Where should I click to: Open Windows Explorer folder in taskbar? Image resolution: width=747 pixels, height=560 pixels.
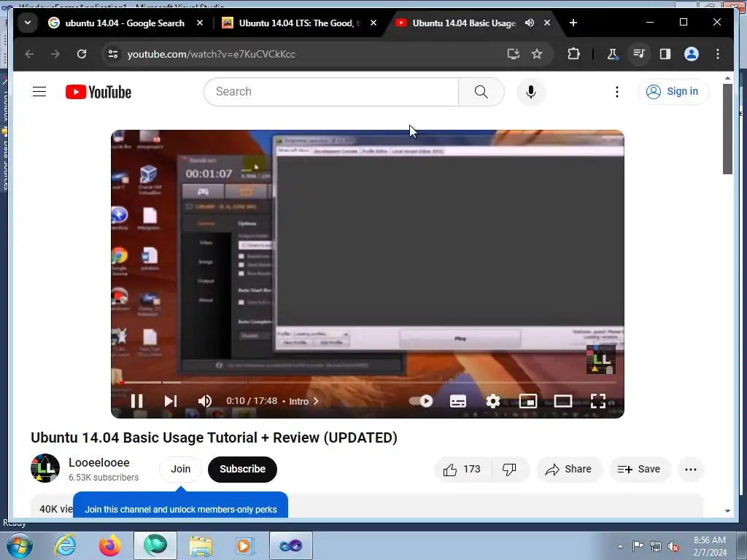[x=201, y=545]
